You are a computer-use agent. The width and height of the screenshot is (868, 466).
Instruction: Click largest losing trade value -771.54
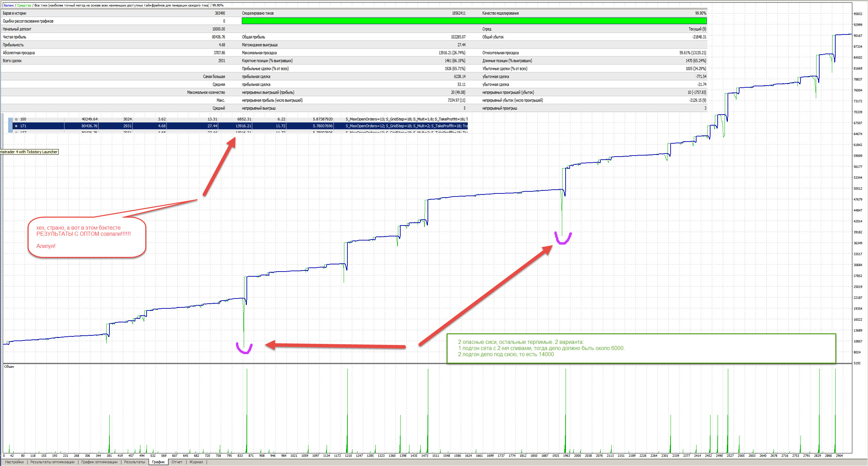(x=701, y=76)
